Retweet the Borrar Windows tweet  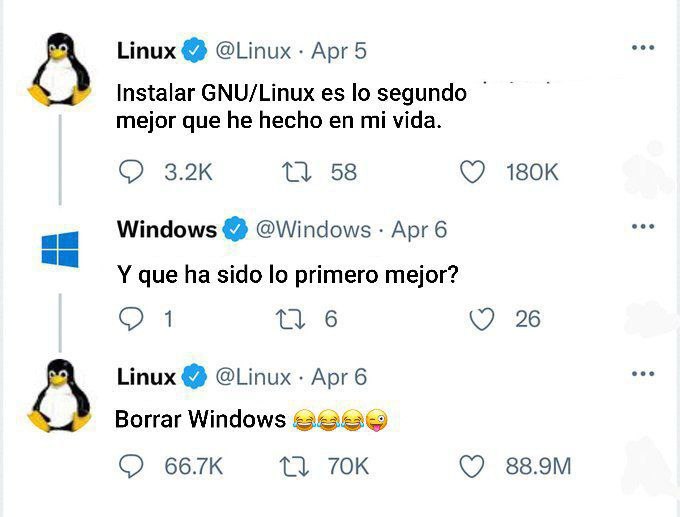tap(294, 467)
